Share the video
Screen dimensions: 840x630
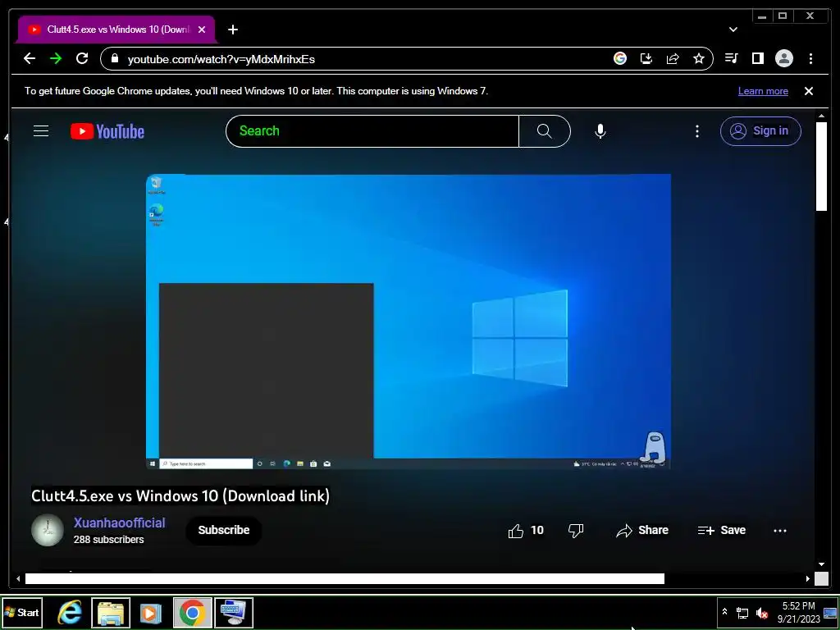coord(642,531)
